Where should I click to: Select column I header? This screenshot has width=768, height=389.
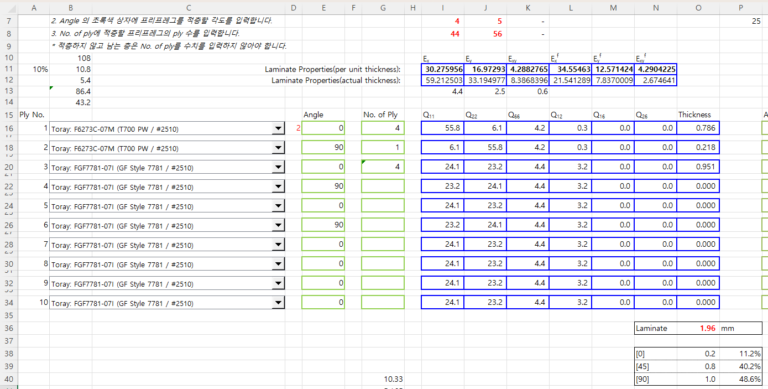tap(443, 7)
